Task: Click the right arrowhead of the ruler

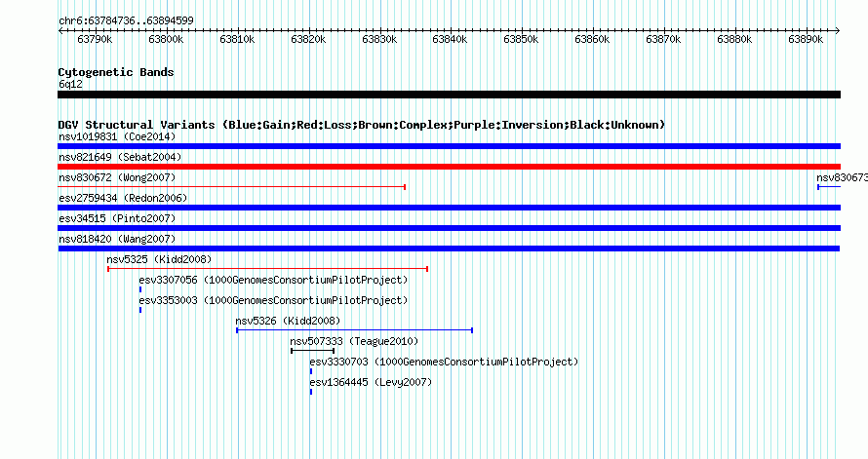Action: click(x=838, y=31)
